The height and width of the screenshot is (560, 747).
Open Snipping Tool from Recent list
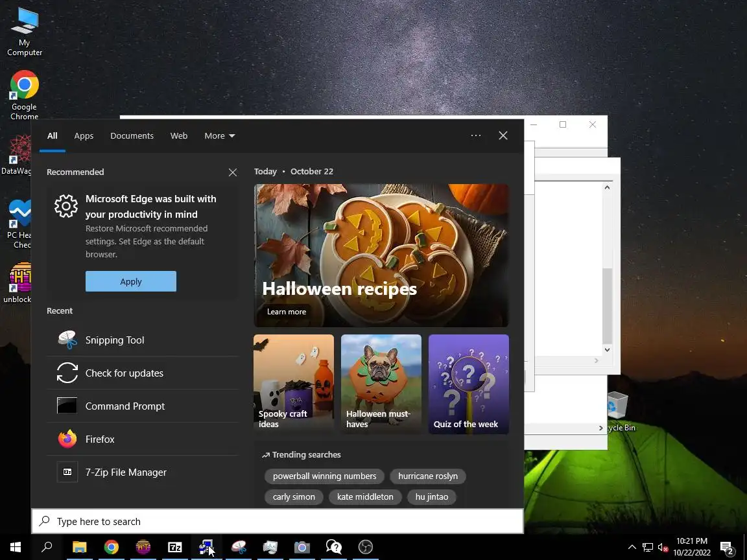(143, 340)
